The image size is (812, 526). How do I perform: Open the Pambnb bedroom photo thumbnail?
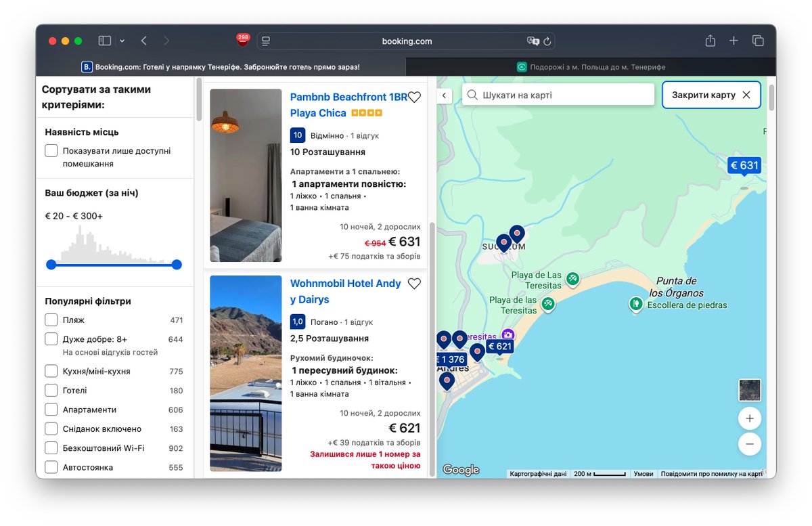click(246, 175)
